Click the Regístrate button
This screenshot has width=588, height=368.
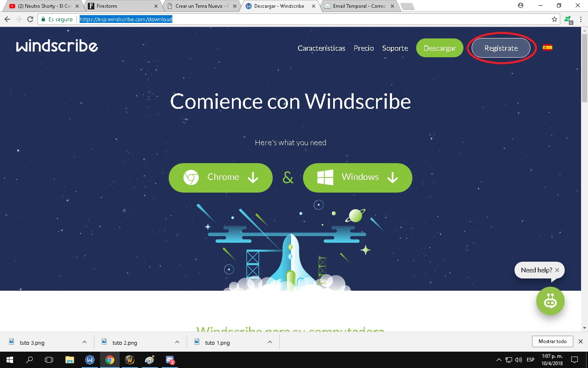pos(501,48)
